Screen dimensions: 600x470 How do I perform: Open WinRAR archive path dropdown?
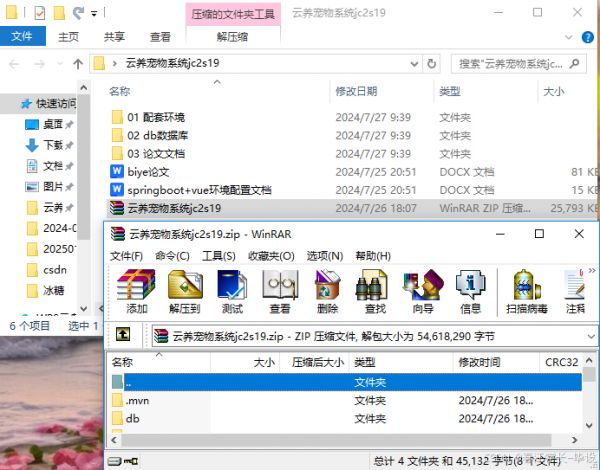591,337
